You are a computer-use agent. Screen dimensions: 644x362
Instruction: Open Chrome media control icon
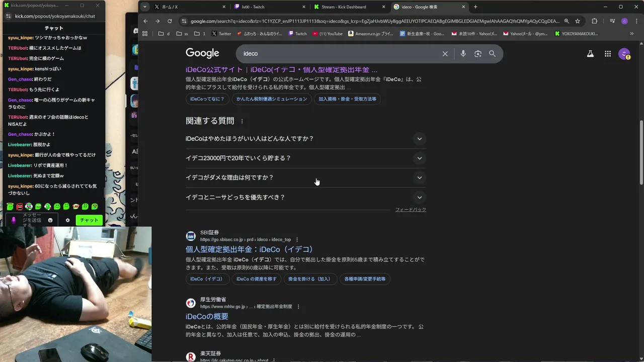612,21
